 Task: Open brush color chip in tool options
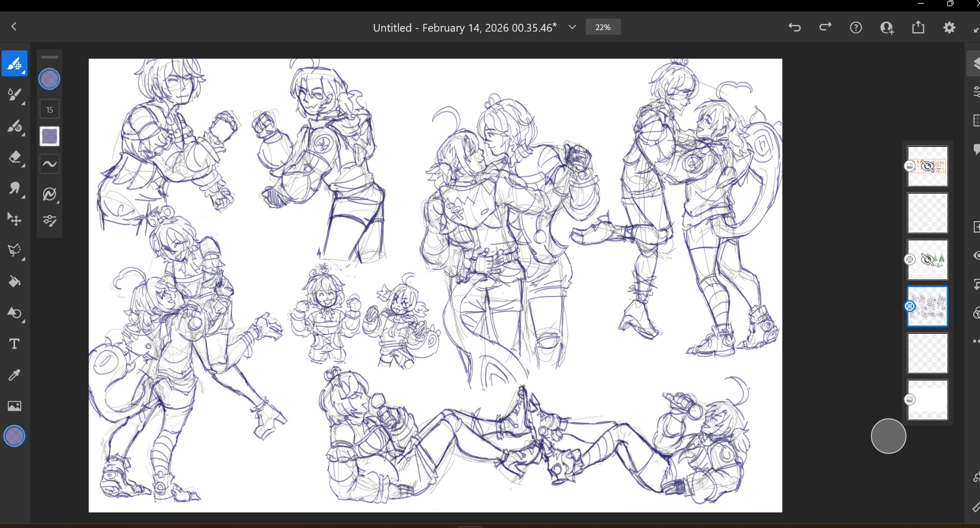tap(50, 79)
